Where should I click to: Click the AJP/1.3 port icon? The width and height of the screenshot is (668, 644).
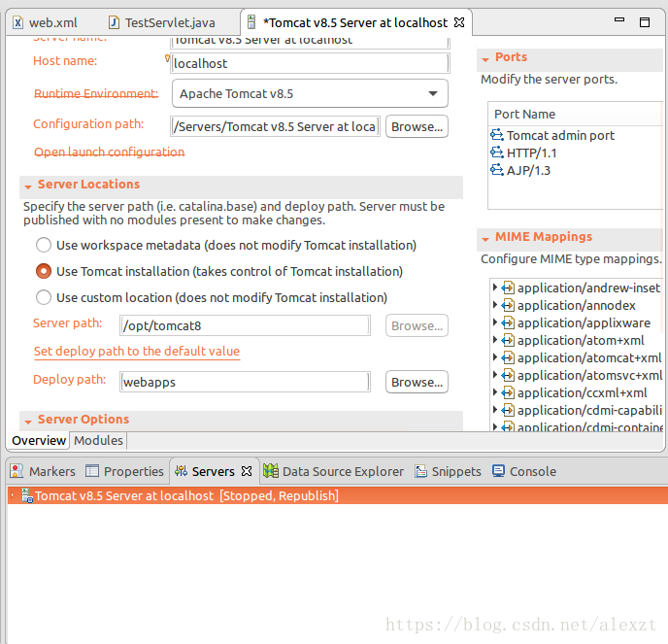click(x=497, y=170)
